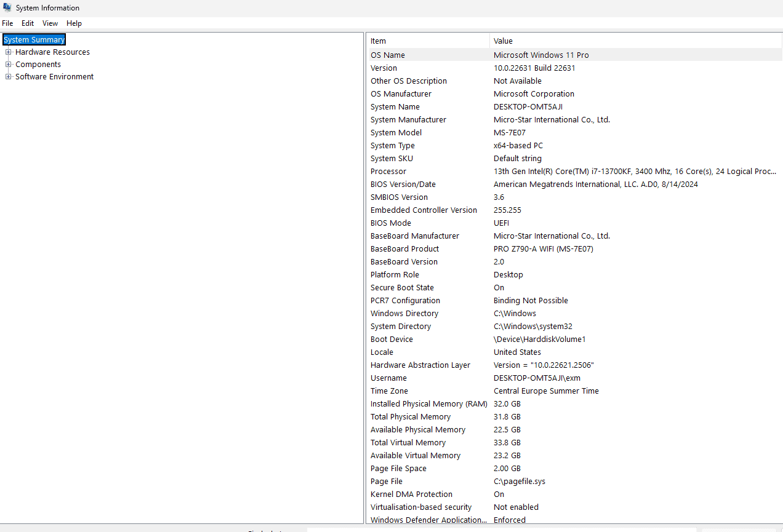Image resolution: width=783 pixels, height=532 pixels.
Task: Open the Edit menu
Action: (28, 23)
